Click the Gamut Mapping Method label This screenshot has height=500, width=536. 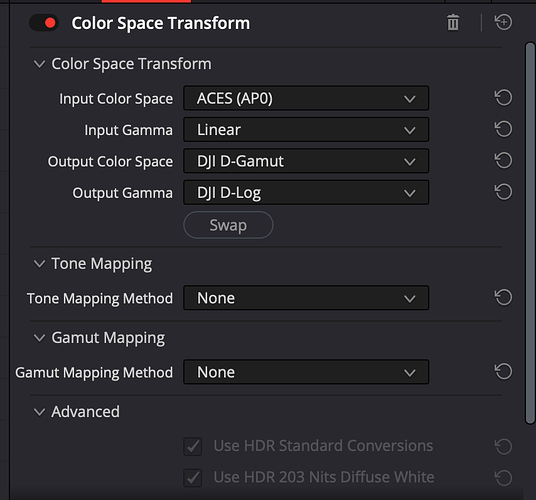(x=94, y=373)
